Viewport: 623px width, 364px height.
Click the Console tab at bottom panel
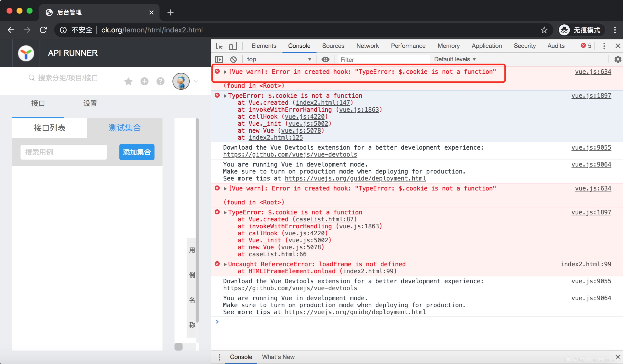point(241,357)
